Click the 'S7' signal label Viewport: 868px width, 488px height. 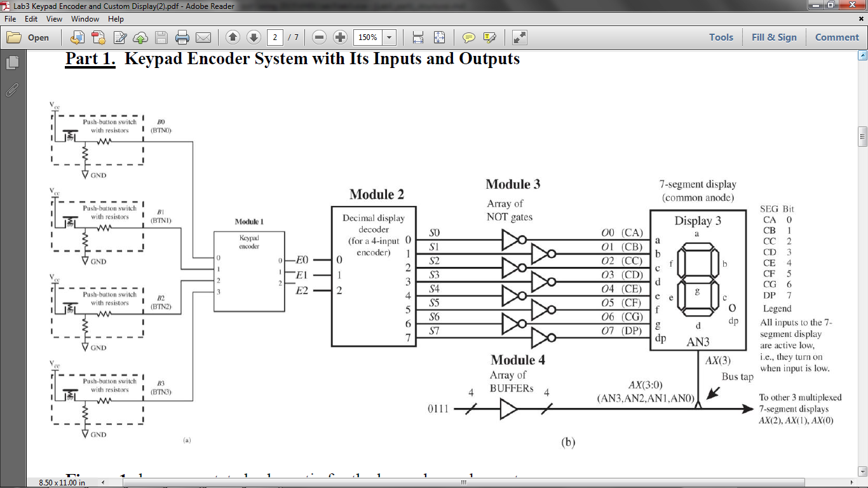coord(434,331)
